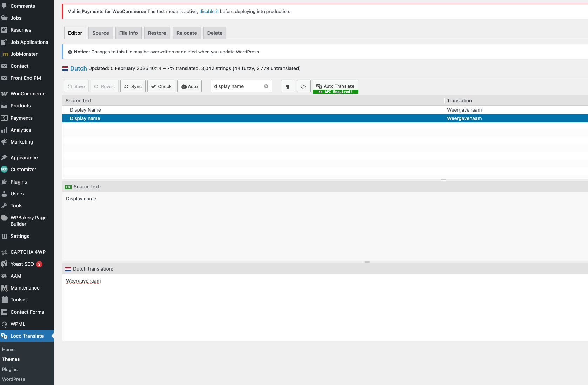Open WordPress submenu under Loco Translate
Image resolution: width=588 pixels, height=385 pixels.
(14, 379)
